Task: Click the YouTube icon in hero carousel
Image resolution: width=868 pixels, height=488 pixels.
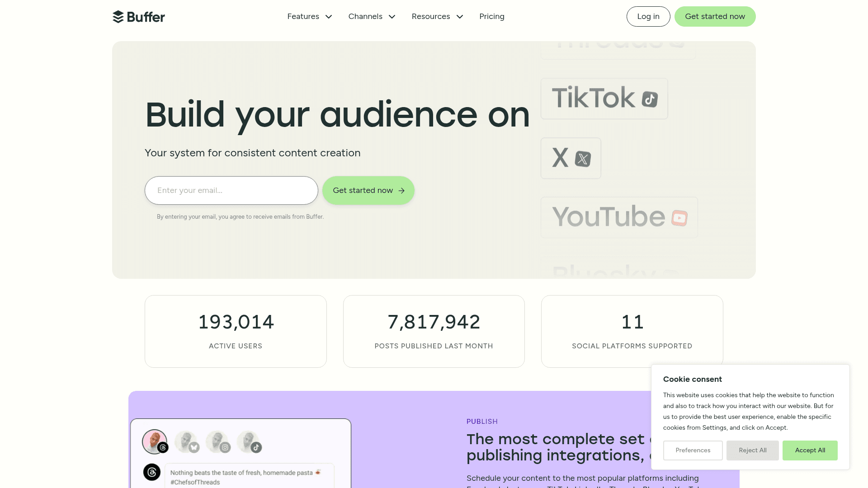Action: click(x=679, y=218)
